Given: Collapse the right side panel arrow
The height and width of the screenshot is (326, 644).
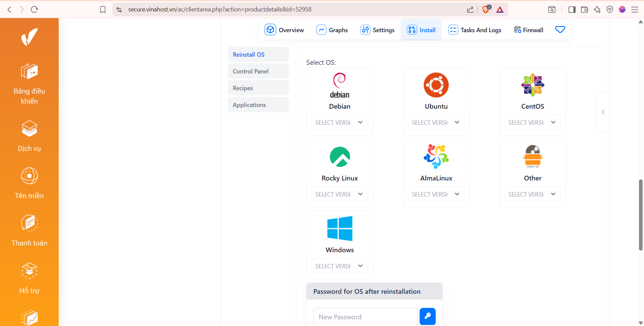Looking at the screenshot, I should [603, 112].
